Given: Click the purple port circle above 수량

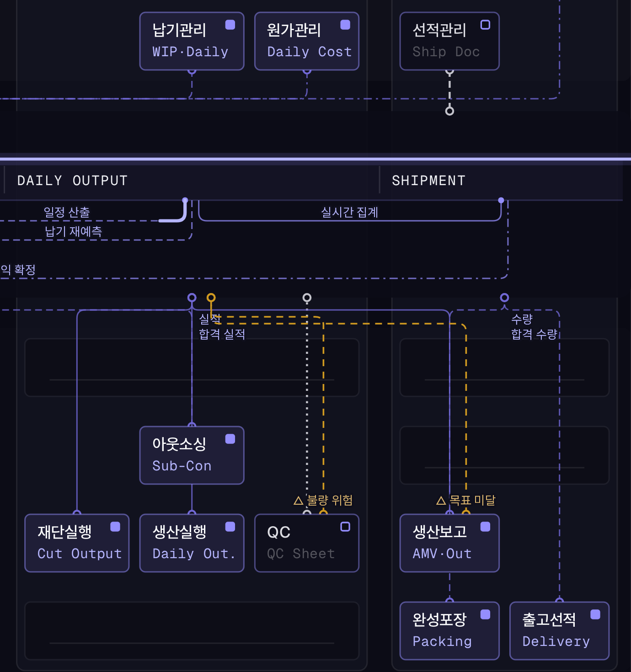Looking at the screenshot, I should tap(504, 298).
